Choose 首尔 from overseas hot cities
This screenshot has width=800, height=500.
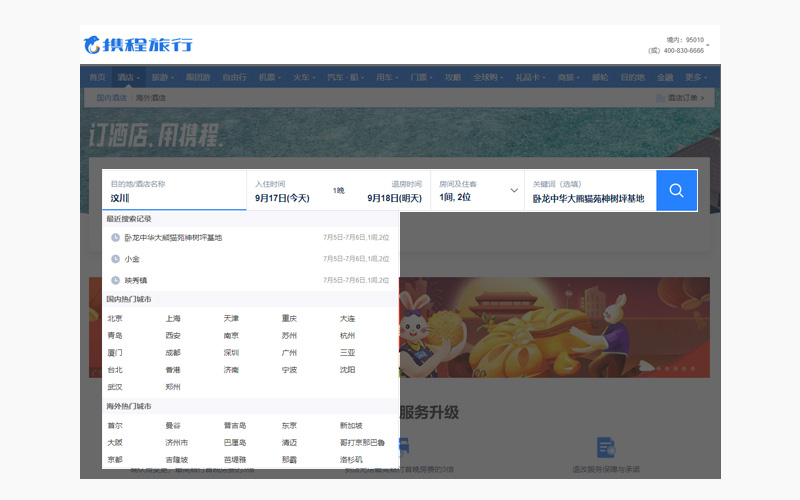(x=115, y=426)
